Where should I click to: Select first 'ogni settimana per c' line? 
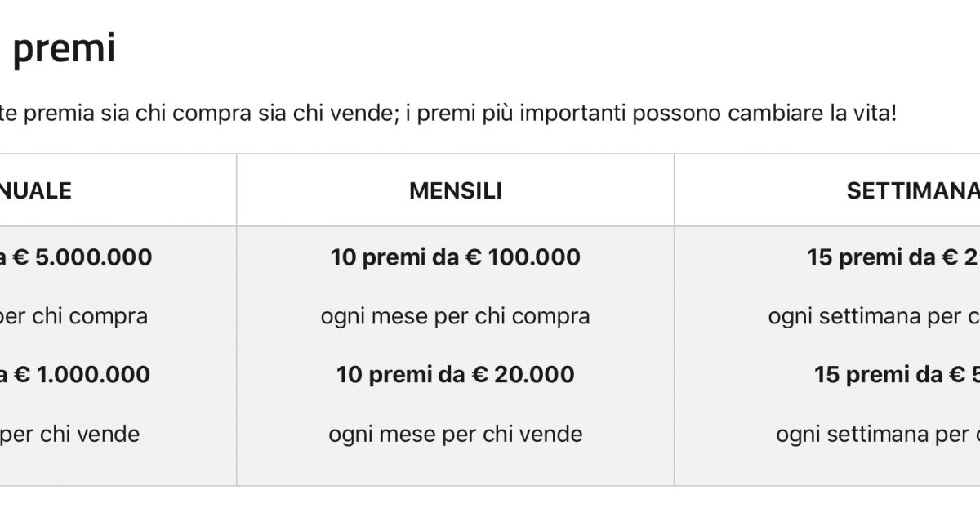[x=874, y=316]
